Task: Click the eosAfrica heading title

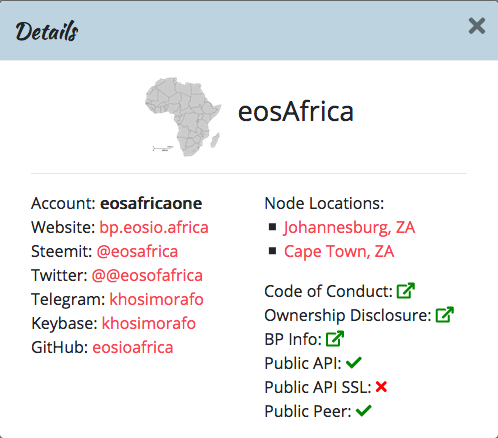Action: pyautogui.click(x=296, y=112)
